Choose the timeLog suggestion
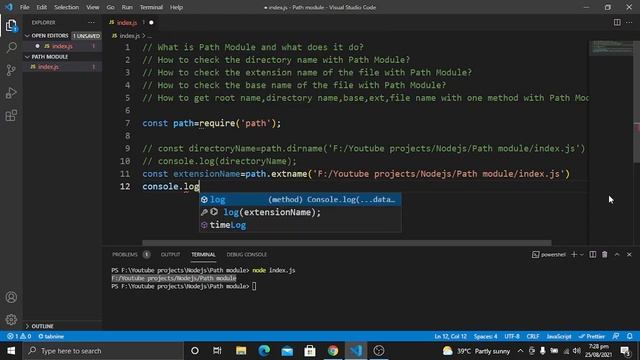The height and width of the screenshot is (360, 640). tap(300, 225)
